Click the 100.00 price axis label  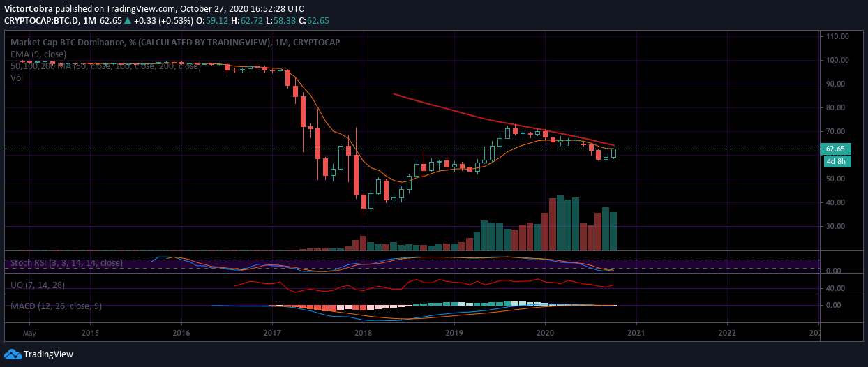pos(837,60)
